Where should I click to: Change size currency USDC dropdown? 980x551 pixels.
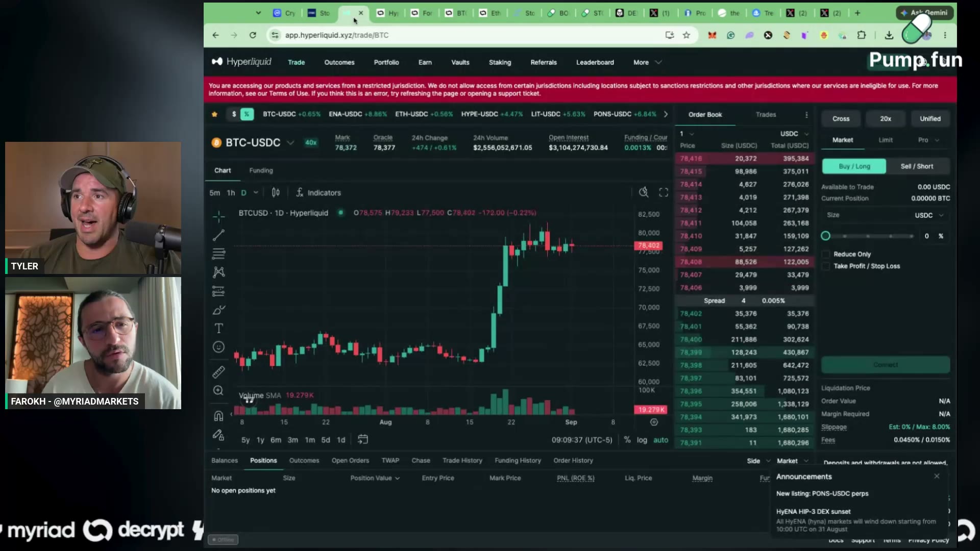929,215
